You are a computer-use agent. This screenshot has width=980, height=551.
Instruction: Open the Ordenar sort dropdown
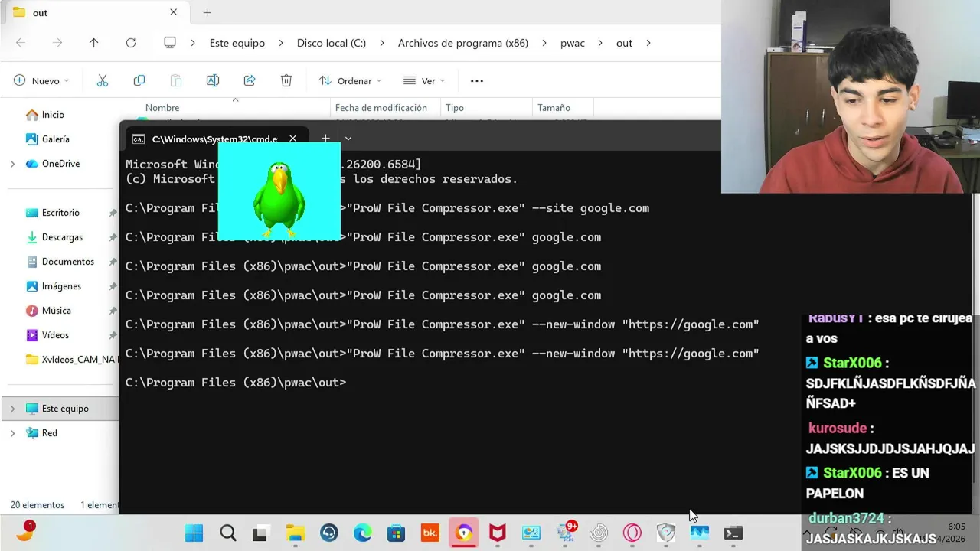tap(350, 80)
